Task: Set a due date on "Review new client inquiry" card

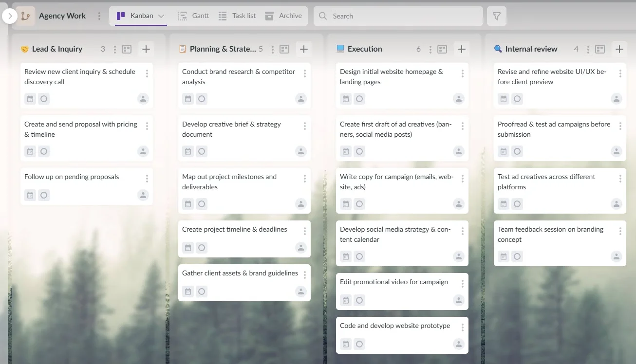Action: (x=30, y=99)
